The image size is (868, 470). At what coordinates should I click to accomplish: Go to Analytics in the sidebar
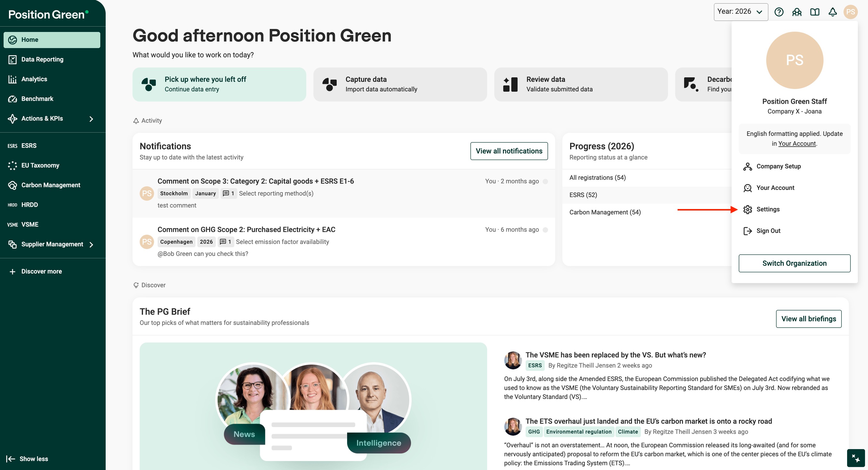pyautogui.click(x=52, y=79)
